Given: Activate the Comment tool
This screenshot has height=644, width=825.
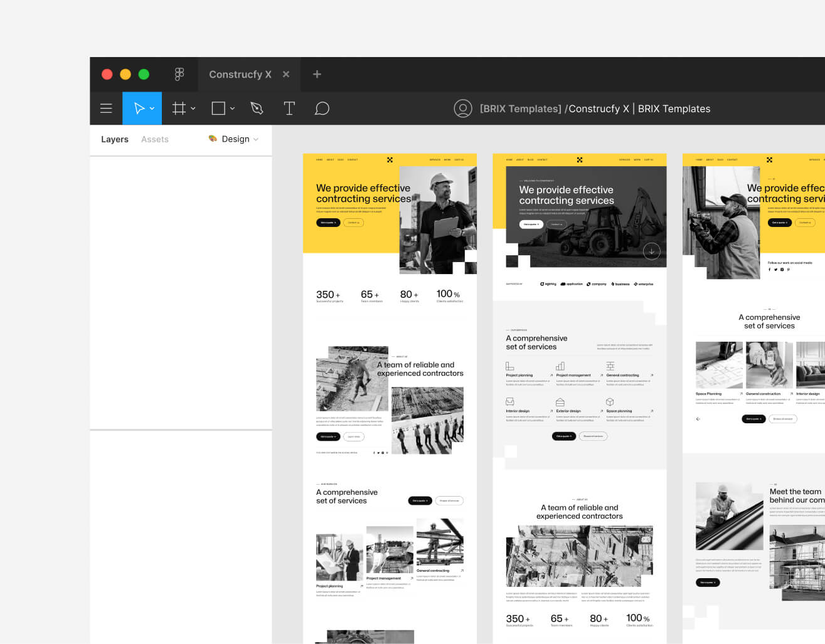Looking at the screenshot, I should pos(322,108).
